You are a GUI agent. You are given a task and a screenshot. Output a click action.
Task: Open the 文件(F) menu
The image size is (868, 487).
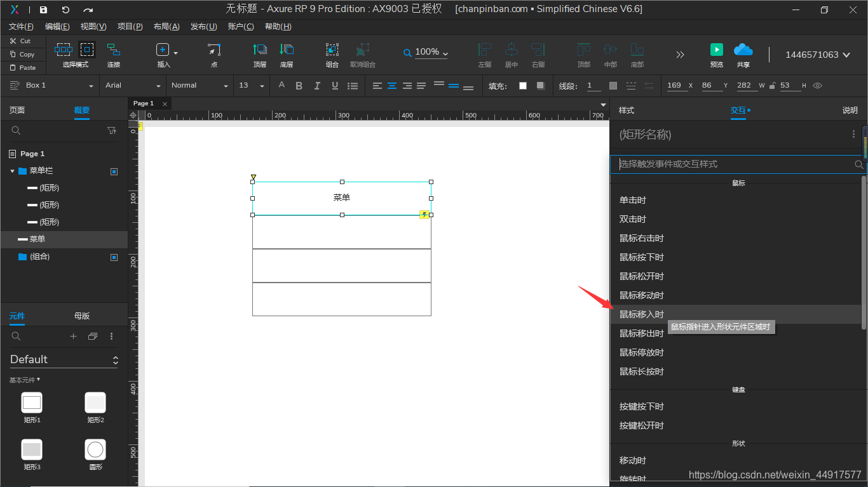pyautogui.click(x=21, y=26)
